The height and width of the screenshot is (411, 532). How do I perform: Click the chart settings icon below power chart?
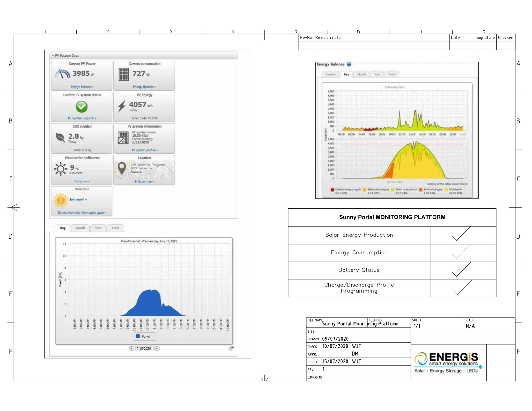coord(231,348)
